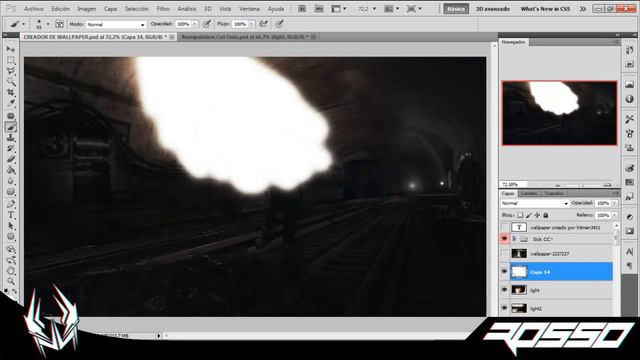Launch Bridge from the application bar
Screen dimensions: 640x360
pyautogui.click(x=302, y=9)
